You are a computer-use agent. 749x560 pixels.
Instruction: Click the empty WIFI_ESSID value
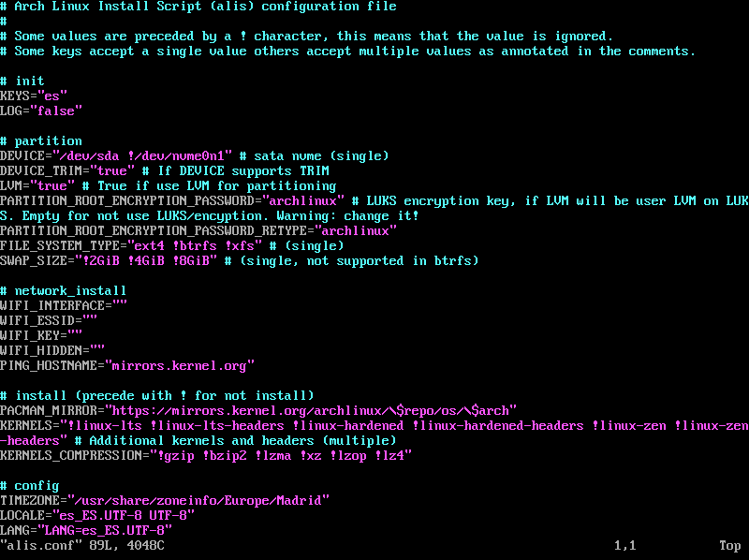point(89,320)
